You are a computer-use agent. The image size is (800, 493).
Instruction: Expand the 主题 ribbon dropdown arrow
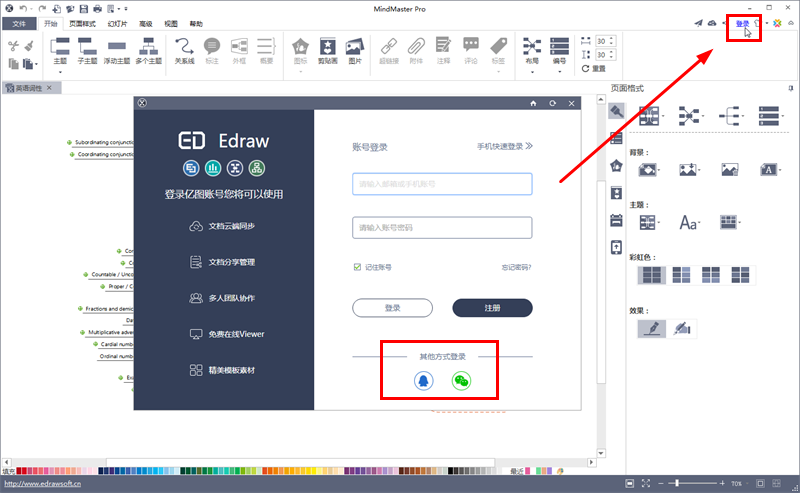point(60,72)
